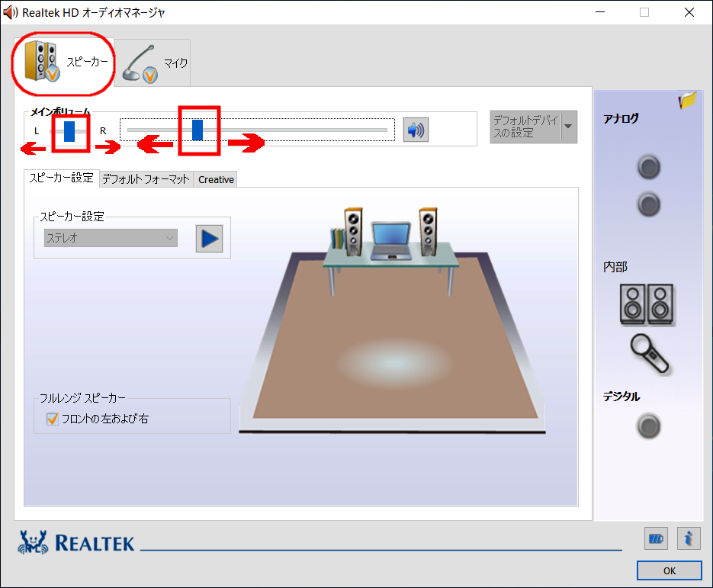Switch to the スピーカー device tab
713x588 pixels.
coord(64,63)
